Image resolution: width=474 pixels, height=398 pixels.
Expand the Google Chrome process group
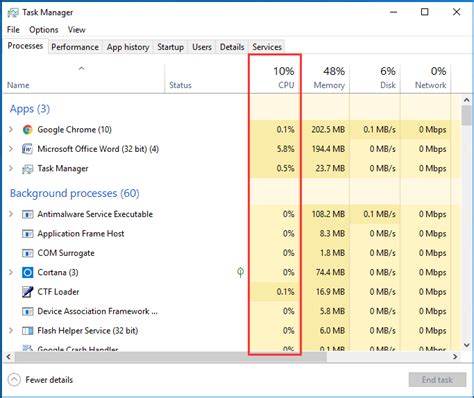(x=11, y=129)
